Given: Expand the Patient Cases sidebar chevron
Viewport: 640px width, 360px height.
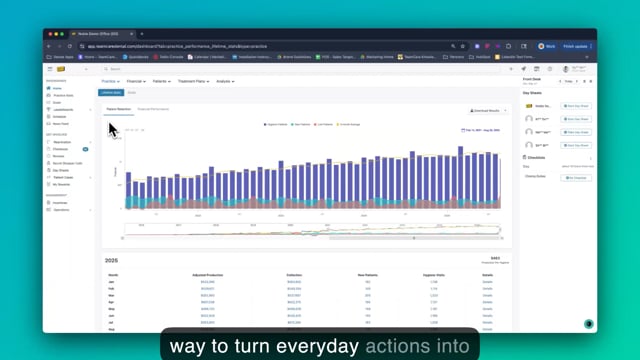Looking at the screenshot, I should [90, 178].
